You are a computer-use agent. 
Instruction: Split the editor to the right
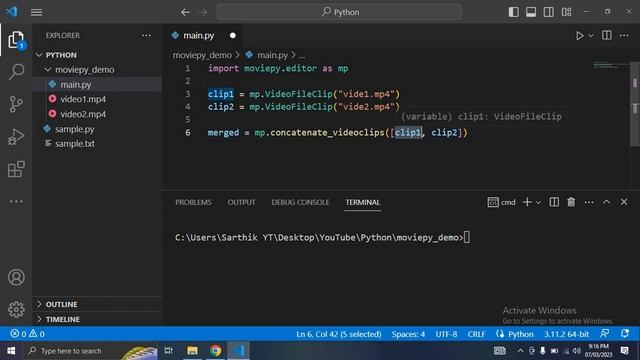607,36
